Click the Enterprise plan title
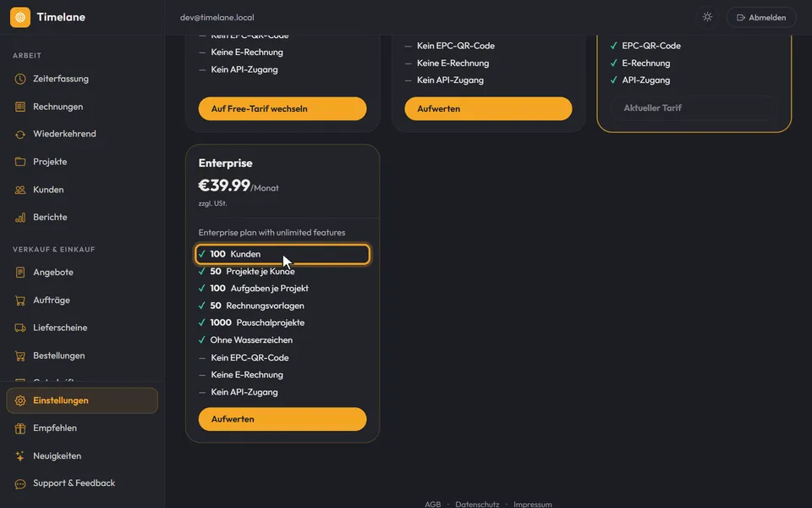 click(x=225, y=163)
